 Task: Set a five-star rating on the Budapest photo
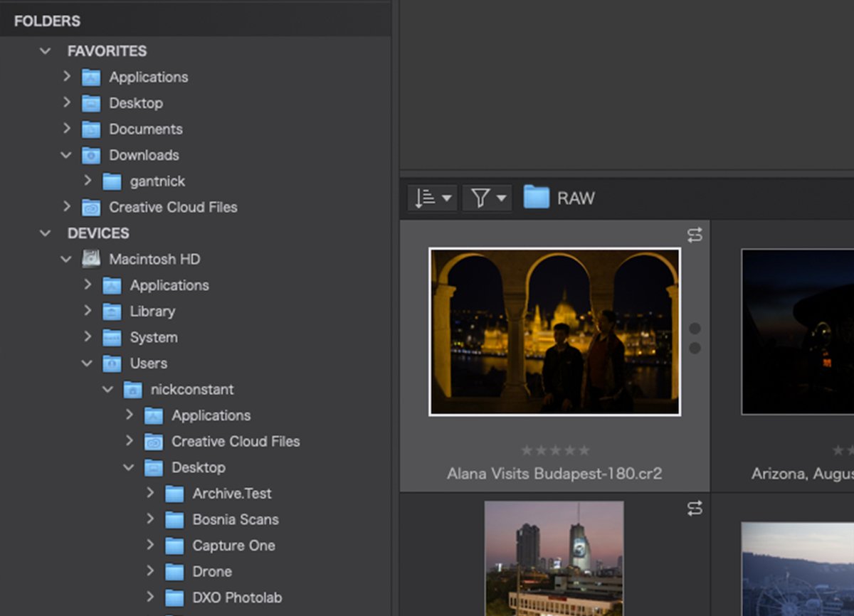pyautogui.click(x=586, y=450)
